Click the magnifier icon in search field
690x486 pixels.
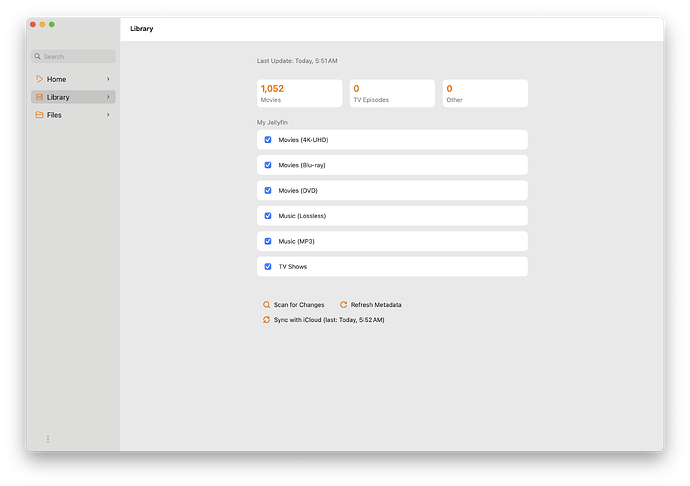point(37,56)
